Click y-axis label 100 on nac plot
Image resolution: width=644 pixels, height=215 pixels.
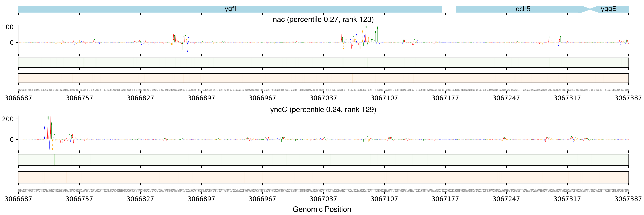click(x=8, y=27)
